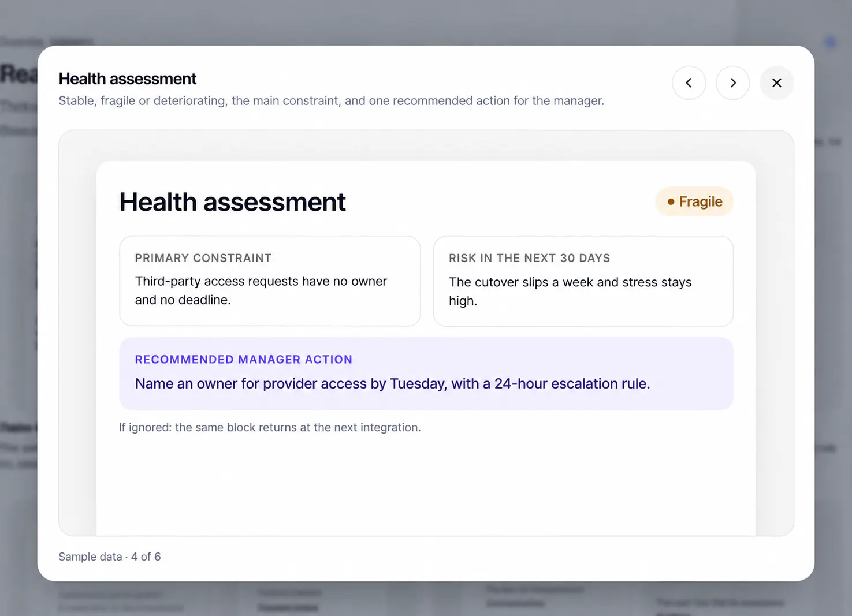The width and height of the screenshot is (852, 616).
Task: Click the small Health assessment dialog title
Action: click(128, 79)
